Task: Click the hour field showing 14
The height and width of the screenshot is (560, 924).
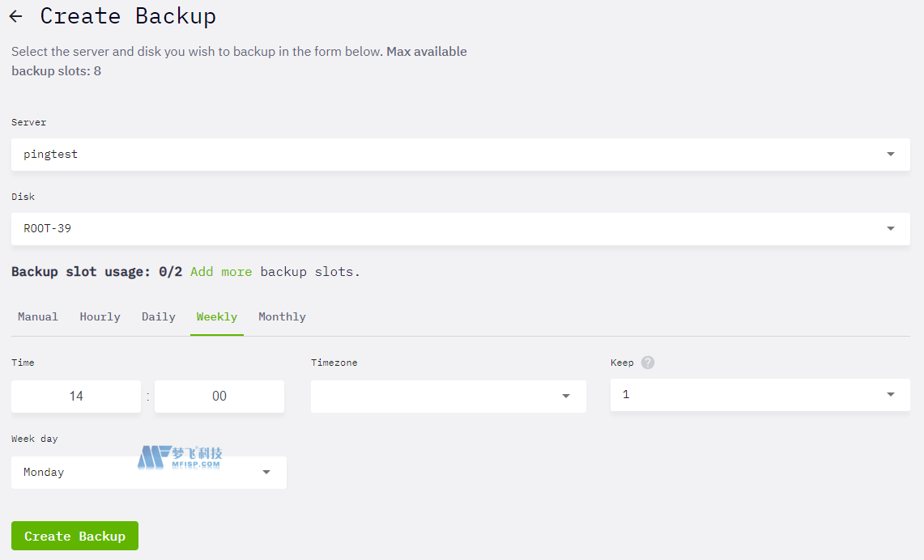Action: (x=76, y=397)
